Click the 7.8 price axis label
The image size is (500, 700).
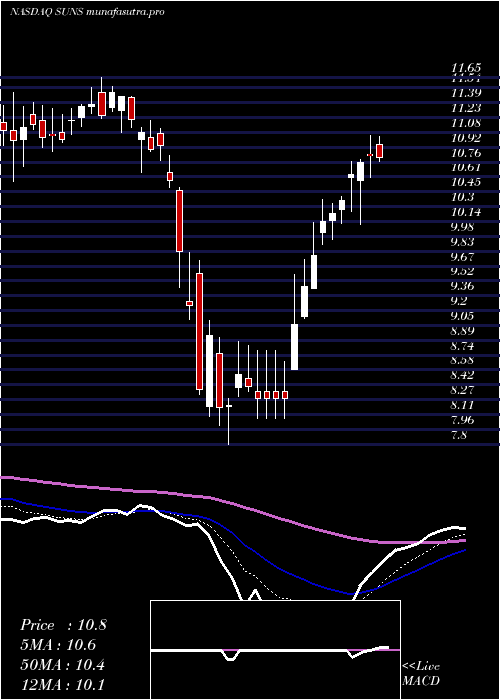pyautogui.click(x=460, y=435)
